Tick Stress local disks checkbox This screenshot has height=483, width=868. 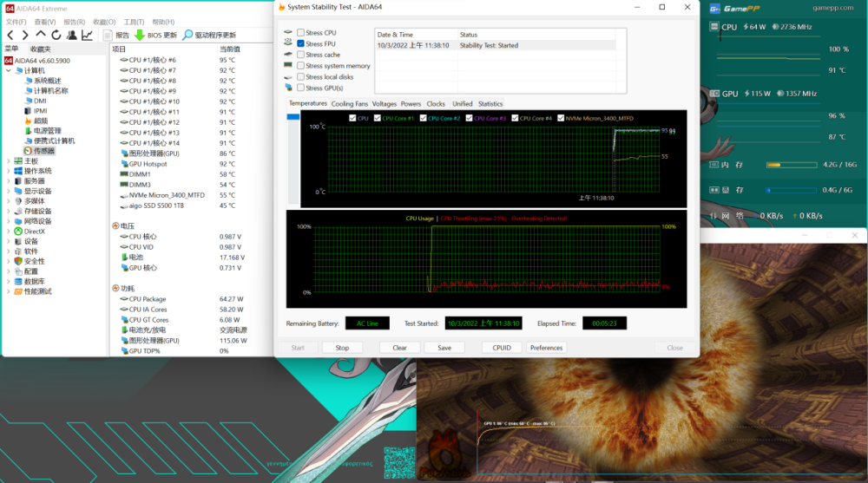(300, 77)
